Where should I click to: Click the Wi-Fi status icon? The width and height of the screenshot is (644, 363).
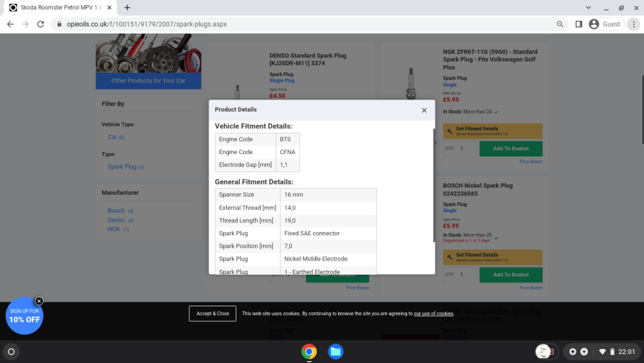pos(602,351)
